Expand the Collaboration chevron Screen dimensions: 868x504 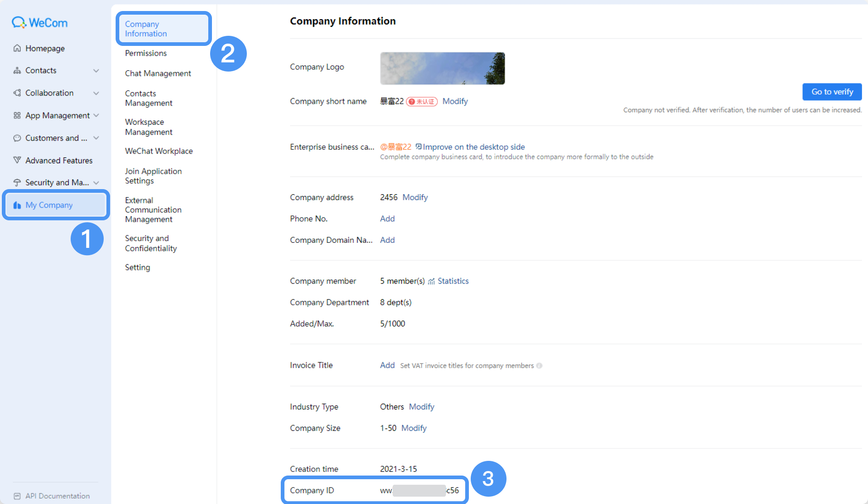(x=96, y=93)
